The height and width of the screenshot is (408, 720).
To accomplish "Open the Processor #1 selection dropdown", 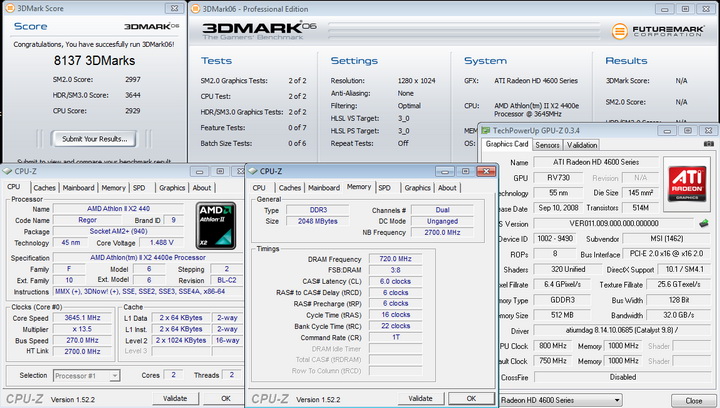I will click(x=87, y=376).
